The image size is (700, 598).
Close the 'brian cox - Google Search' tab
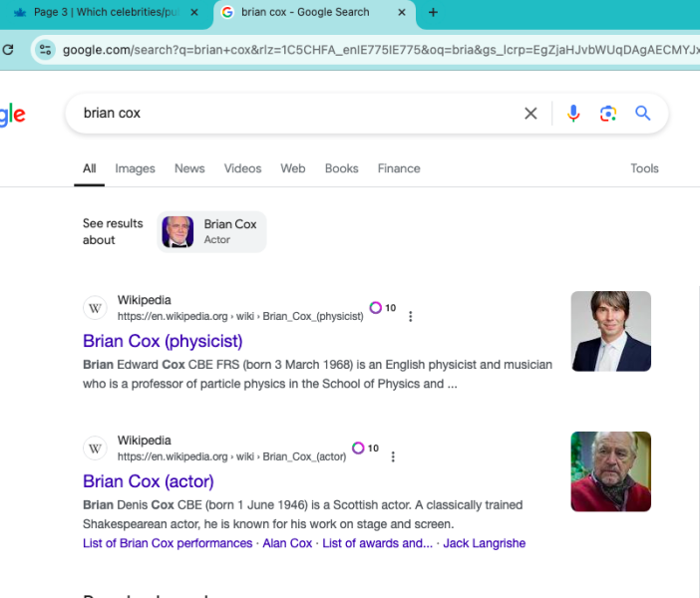pyautogui.click(x=401, y=13)
